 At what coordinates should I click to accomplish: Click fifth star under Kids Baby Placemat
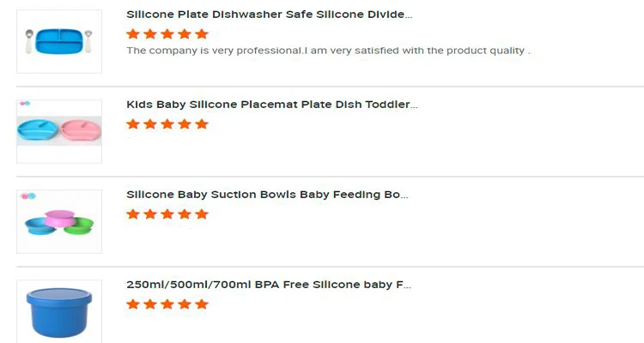(x=202, y=124)
